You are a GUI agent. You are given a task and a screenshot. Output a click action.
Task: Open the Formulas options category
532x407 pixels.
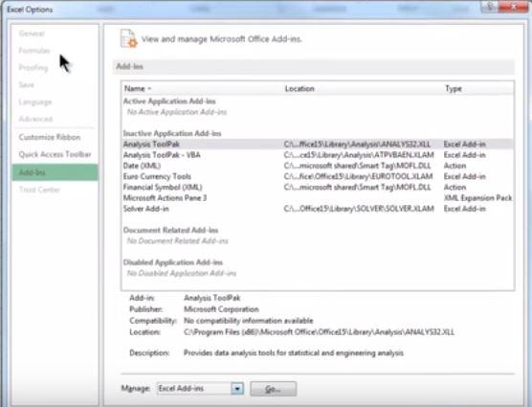tap(34, 51)
